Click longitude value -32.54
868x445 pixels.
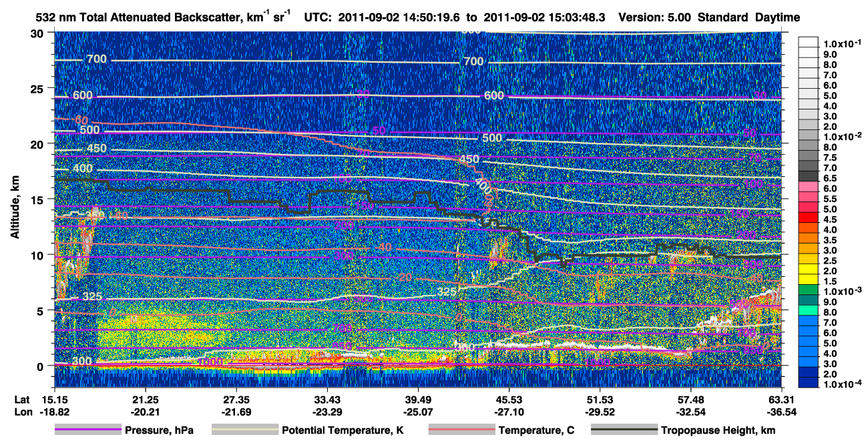(690, 412)
